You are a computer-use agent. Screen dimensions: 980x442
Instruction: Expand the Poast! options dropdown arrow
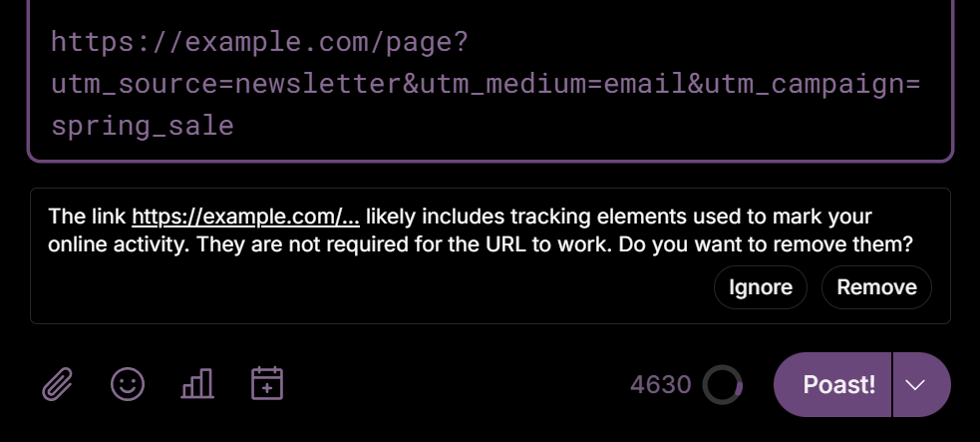(921, 385)
